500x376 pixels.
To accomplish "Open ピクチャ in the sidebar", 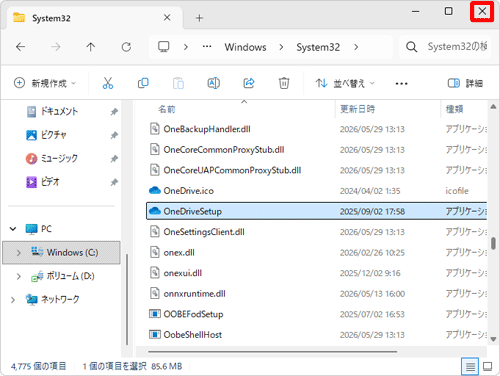I will [x=53, y=135].
